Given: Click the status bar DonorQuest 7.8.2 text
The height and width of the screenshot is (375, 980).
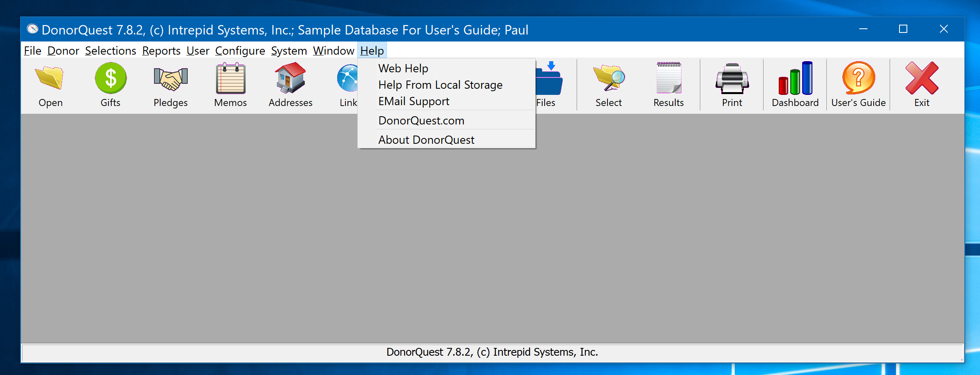Looking at the screenshot, I should point(492,352).
